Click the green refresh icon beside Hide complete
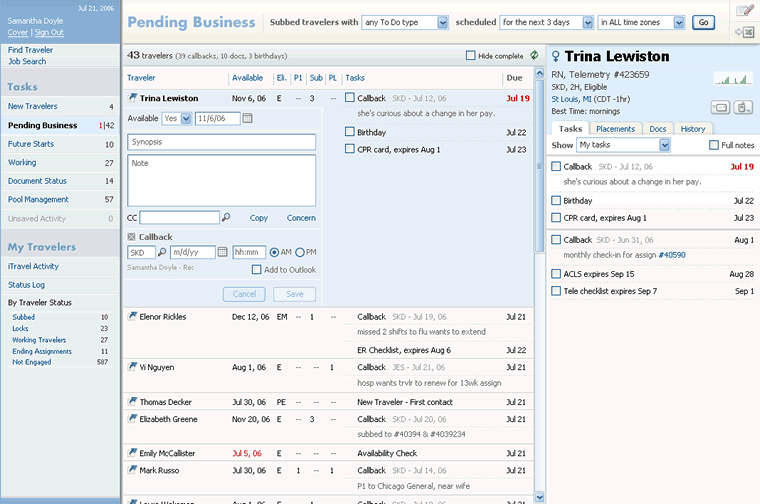The height and width of the screenshot is (504, 760). point(534,55)
